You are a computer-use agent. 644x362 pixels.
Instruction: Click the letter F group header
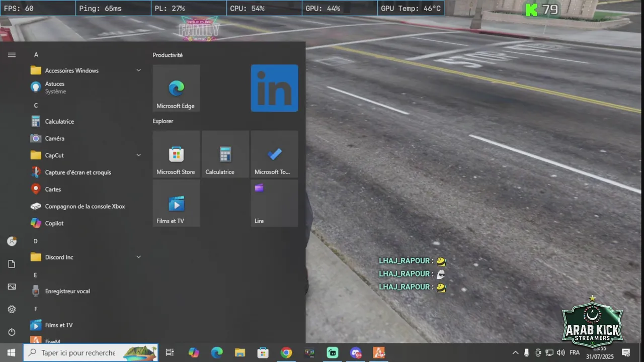click(x=36, y=309)
